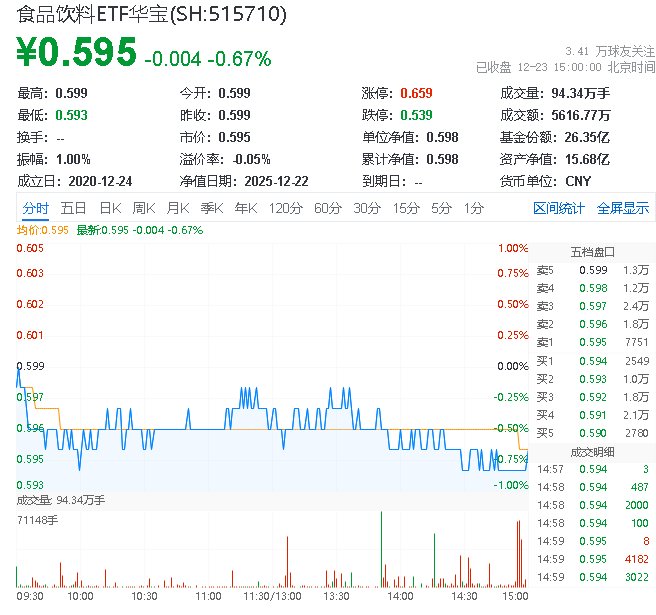Select the 买1 order book row
The width and height of the screenshot is (656, 615).
point(592,360)
